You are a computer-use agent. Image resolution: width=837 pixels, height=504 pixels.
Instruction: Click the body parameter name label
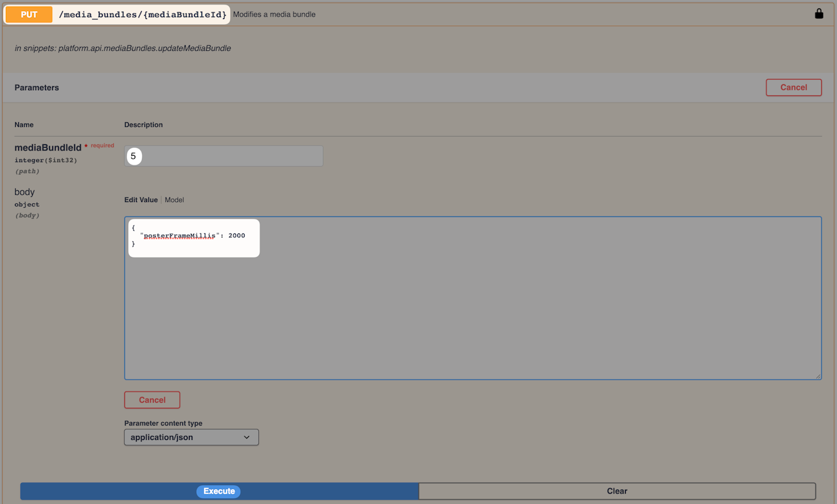(25, 192)
